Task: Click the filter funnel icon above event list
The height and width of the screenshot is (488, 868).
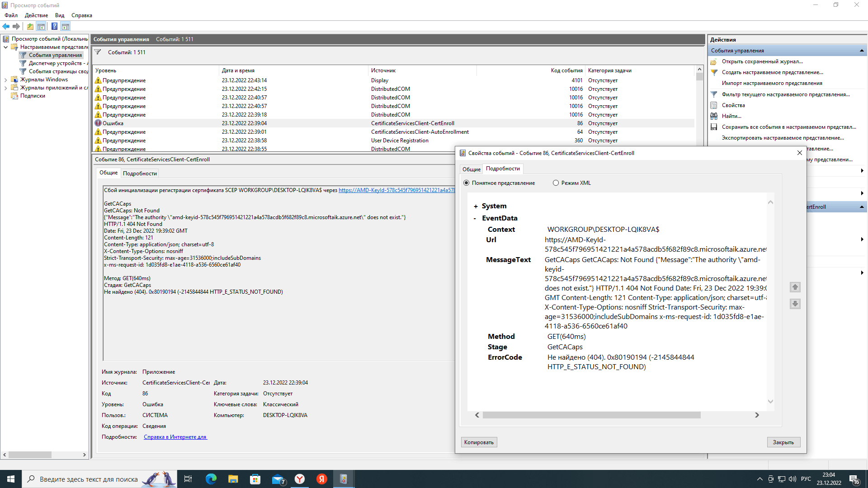Action: (x=98, y=52)
